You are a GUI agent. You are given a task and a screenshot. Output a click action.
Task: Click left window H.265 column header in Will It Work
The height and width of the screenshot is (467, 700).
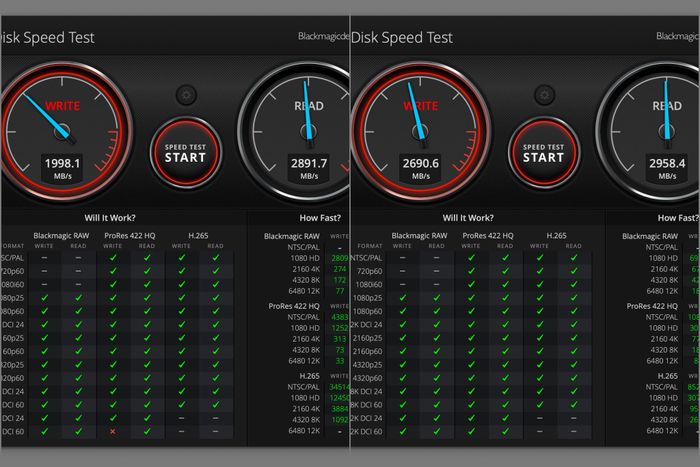tap(198, 235)
